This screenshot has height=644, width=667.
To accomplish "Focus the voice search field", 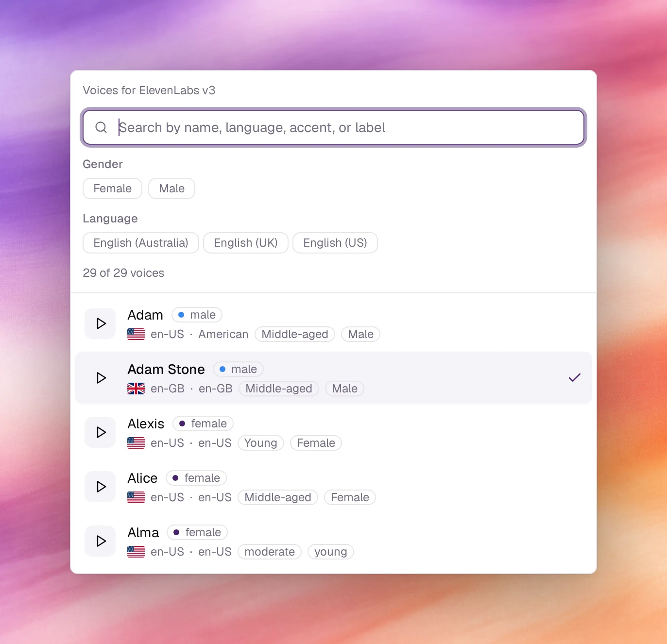I will tap(333, 127).
